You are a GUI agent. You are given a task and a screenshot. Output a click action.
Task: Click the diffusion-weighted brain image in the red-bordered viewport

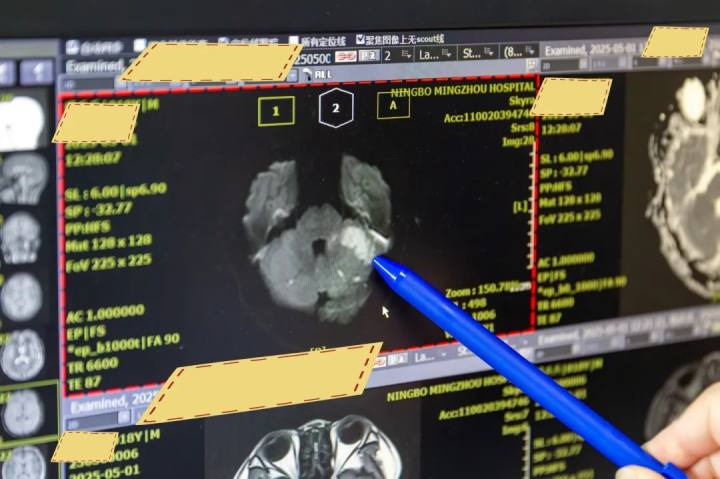pyautogui.click(x=318, y=239)
